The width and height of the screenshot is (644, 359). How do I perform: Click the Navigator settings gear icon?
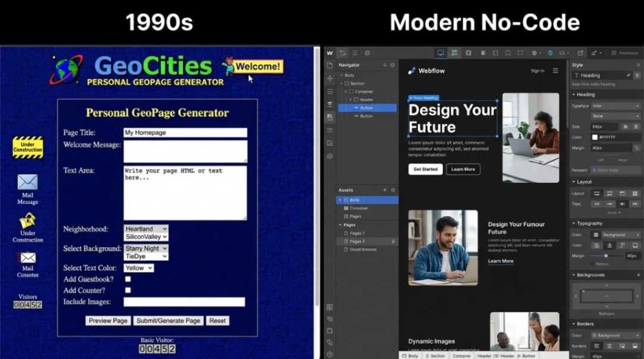click(392, 65)
